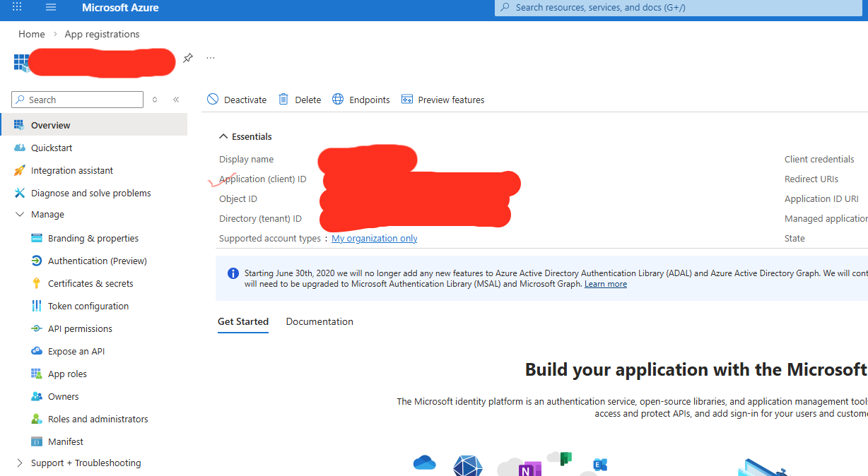868x476 pixels.
Task: Click the Object ID label
Action: 238,199
